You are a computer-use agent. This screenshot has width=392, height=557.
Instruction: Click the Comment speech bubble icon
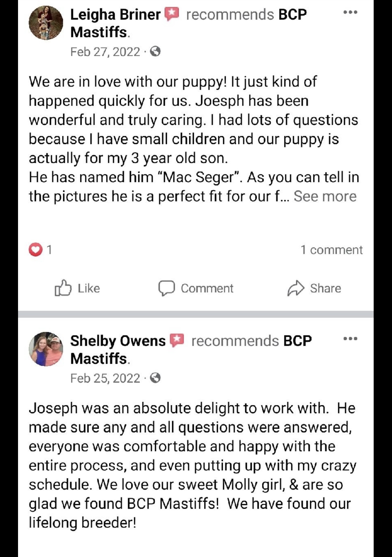click(167, 288)
